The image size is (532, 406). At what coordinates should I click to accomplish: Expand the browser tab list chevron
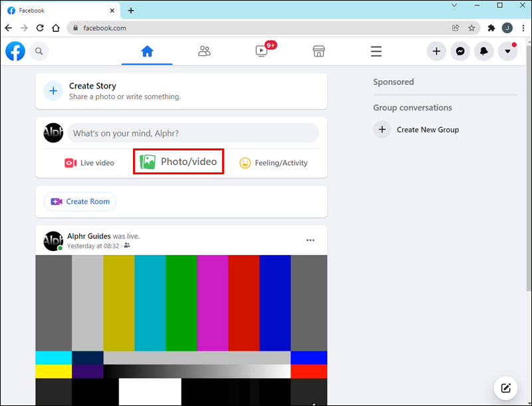coord(454,5)
